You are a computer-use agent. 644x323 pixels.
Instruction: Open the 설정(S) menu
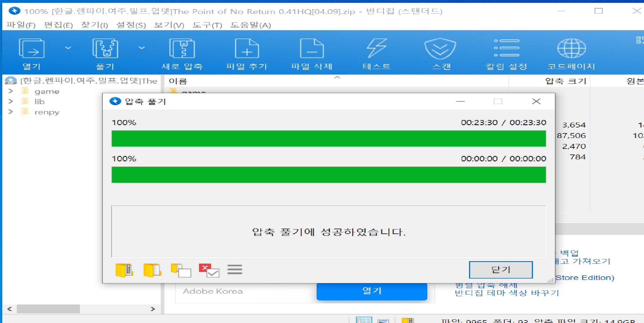tap(131, 25)
